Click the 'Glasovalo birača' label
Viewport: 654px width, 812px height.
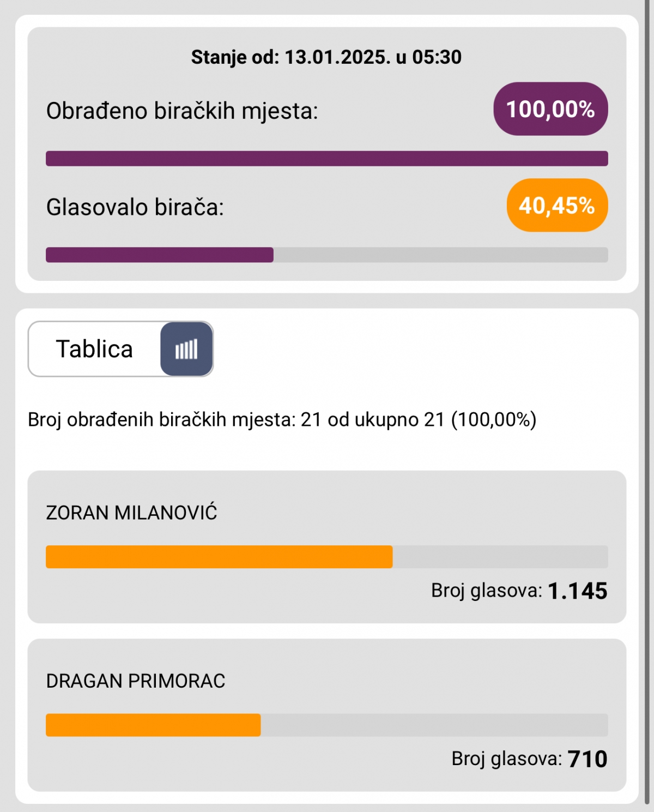[135, 207]
